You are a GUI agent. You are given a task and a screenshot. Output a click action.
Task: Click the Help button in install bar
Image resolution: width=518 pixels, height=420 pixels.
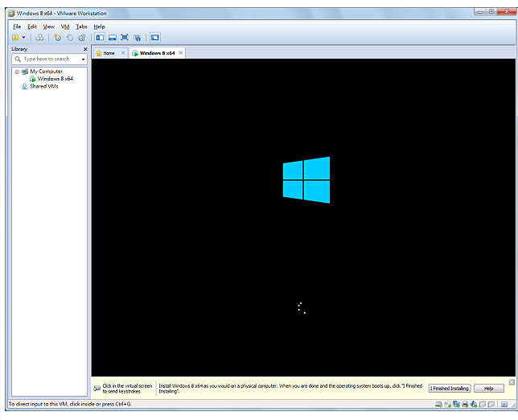tap(488, 389)
